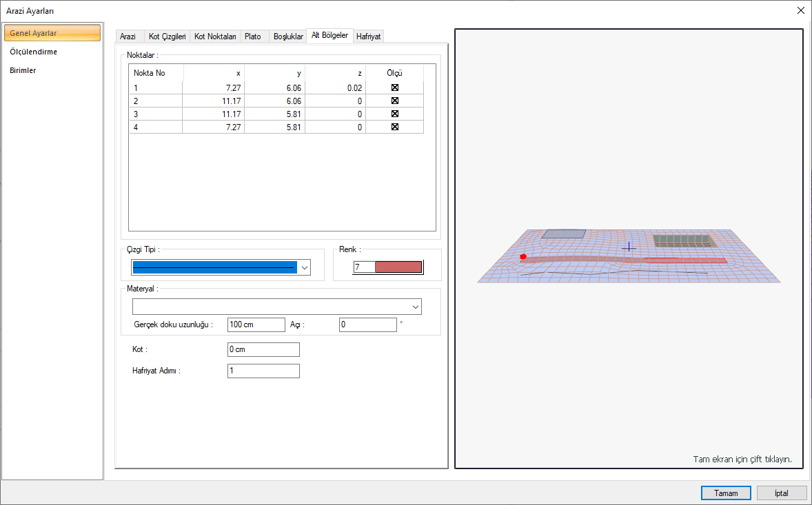Image resolution: width=812 pixels, height=505 pixels.
Task: Click the Tamam button
Action: [x=726, y=493]
